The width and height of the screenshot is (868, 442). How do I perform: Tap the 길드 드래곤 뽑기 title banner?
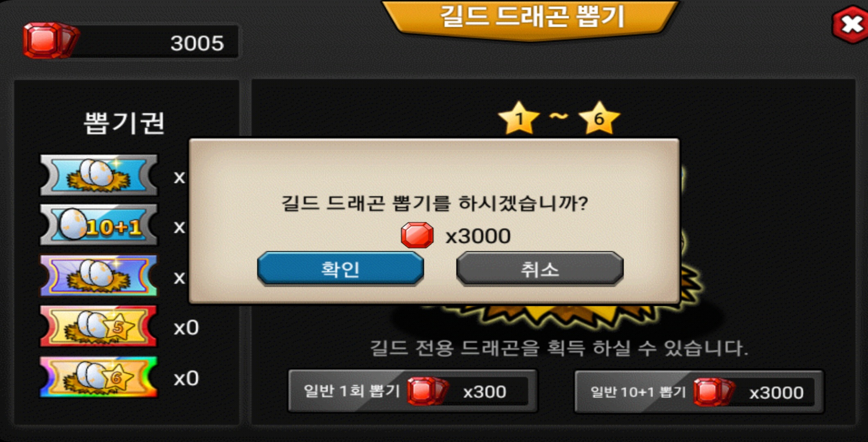pyautogui.click(x=531, y=18)
